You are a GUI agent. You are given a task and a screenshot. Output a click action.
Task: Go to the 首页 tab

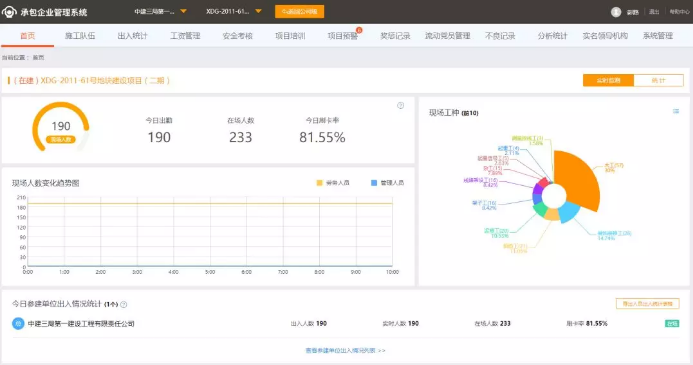click(27, 36)
